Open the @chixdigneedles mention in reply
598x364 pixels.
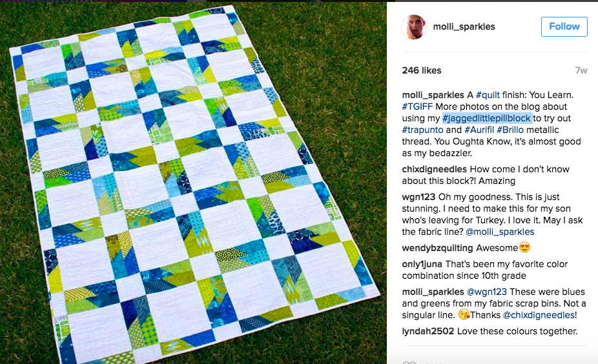539,315
